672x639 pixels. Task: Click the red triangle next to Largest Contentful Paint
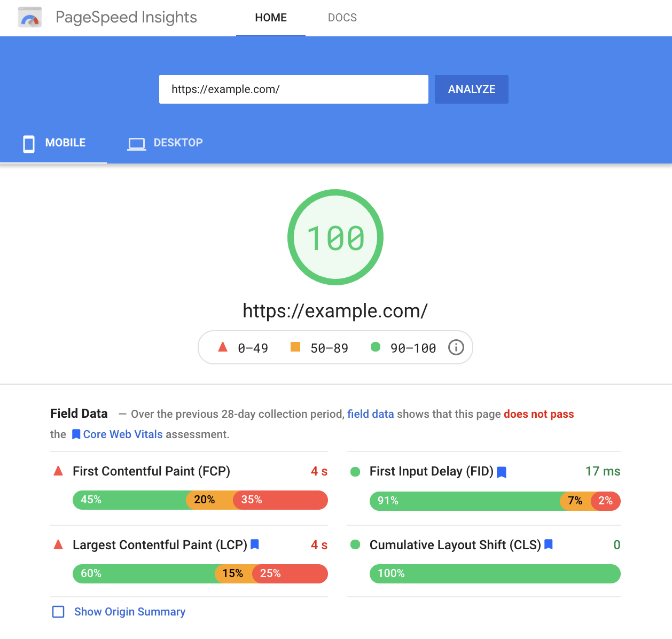tap(59, 544)
